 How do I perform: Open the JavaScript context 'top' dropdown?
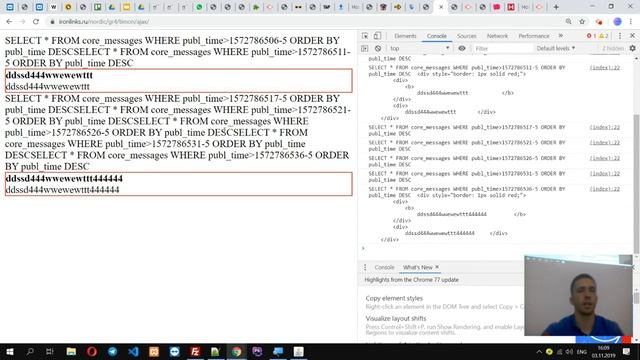click(420, 48)
